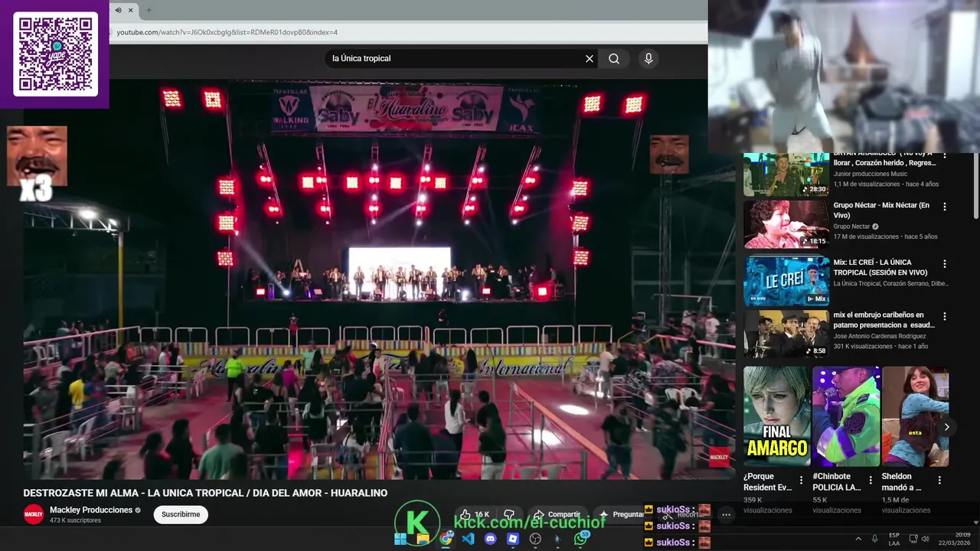The image size is (980, 551).
Task: Open Sheldon mandó short thumbnail
Action: 915,416
